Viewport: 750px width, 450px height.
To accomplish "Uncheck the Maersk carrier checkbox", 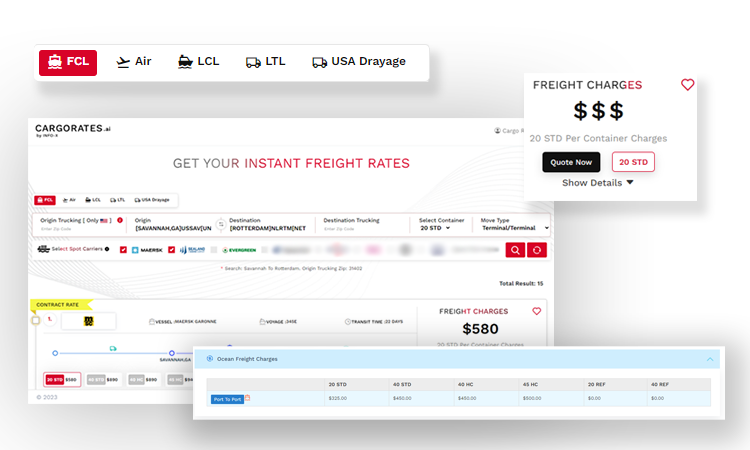I will pos(123,250).
